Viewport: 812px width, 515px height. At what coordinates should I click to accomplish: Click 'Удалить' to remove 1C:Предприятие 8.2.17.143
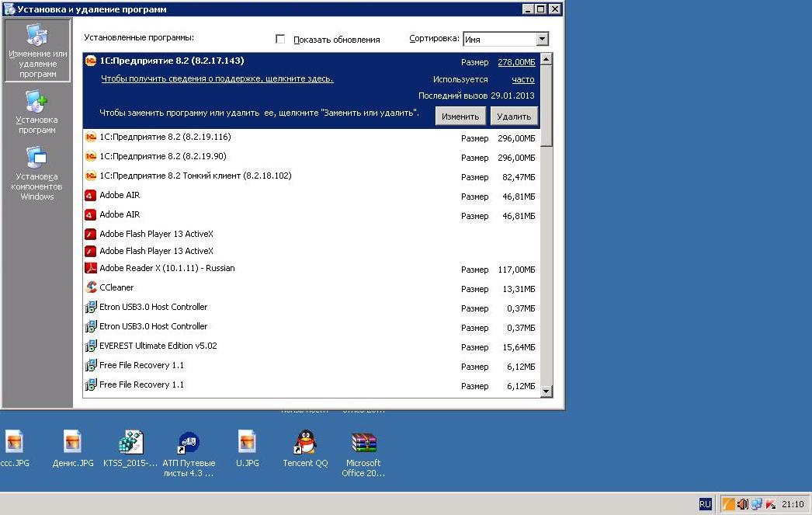[514, 116]
